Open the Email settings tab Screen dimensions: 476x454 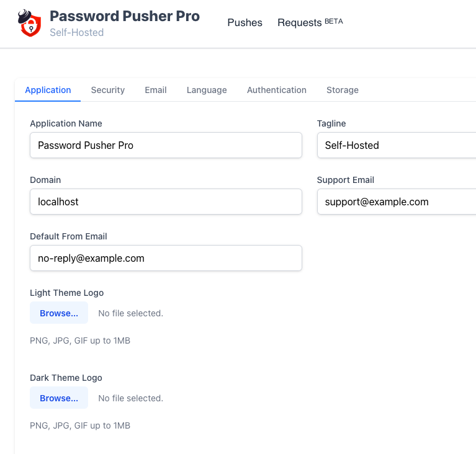click(x=156, y=90)
